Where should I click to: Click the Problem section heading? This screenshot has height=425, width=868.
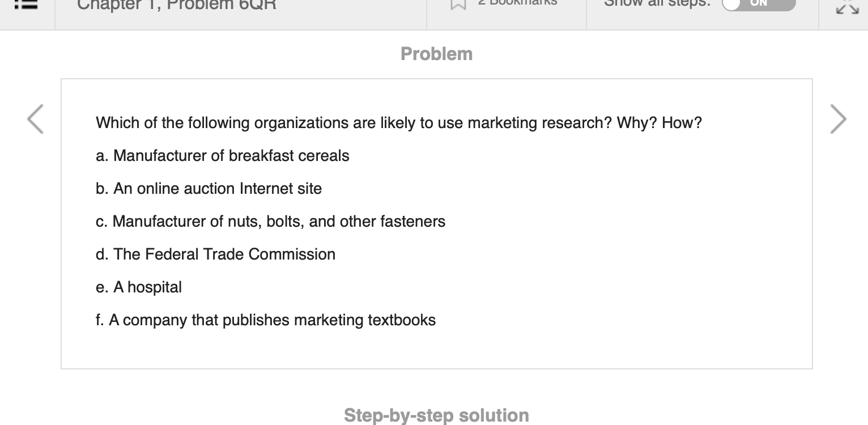pyautogui.click(x=436, y=54)
